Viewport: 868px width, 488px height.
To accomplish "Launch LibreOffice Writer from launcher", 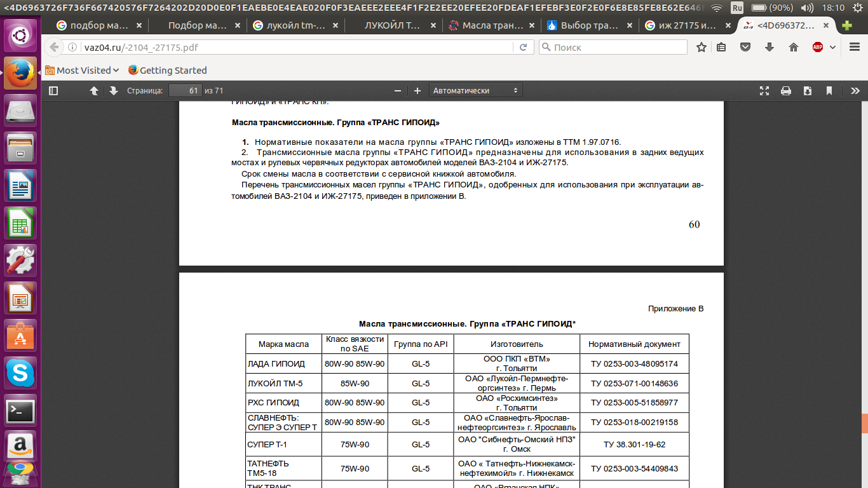I will (x=20, y=186).
